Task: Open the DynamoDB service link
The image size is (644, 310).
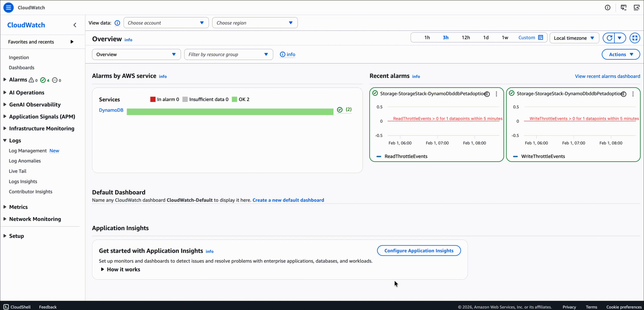Action: pos(111,110)
